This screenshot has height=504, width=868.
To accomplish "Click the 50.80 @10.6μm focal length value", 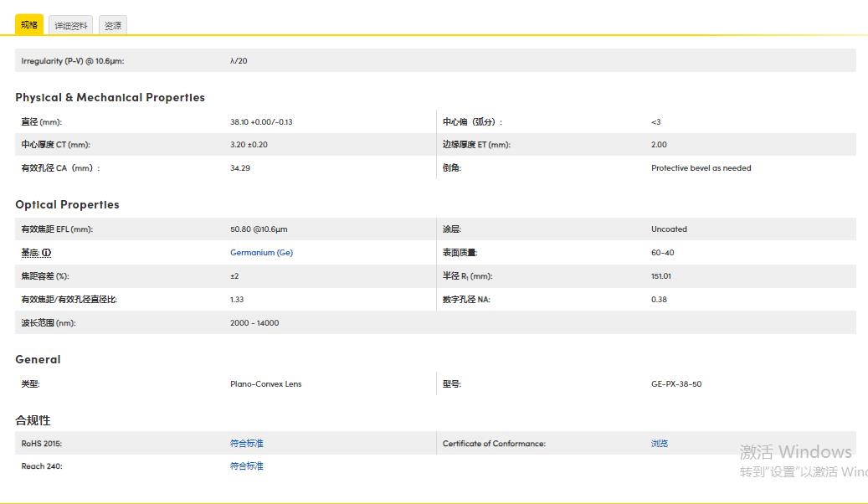I will click(x=259, y=229).
